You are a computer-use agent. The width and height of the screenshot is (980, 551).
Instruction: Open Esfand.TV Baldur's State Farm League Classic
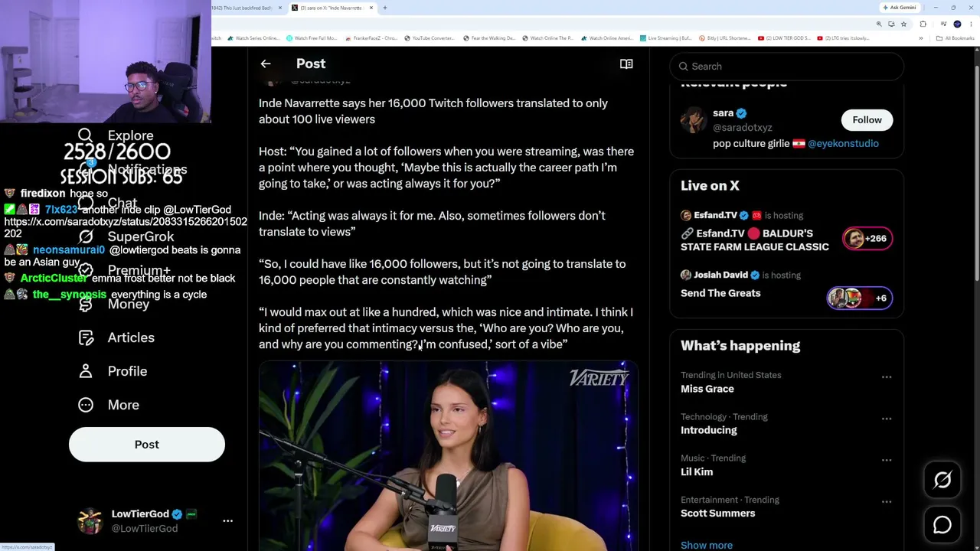click(755, 240)
